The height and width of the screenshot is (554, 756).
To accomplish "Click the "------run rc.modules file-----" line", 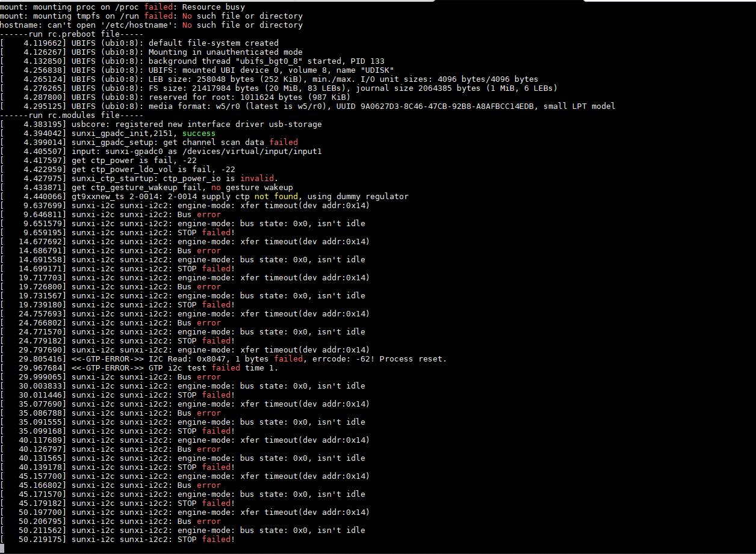I will click(72, 115).
